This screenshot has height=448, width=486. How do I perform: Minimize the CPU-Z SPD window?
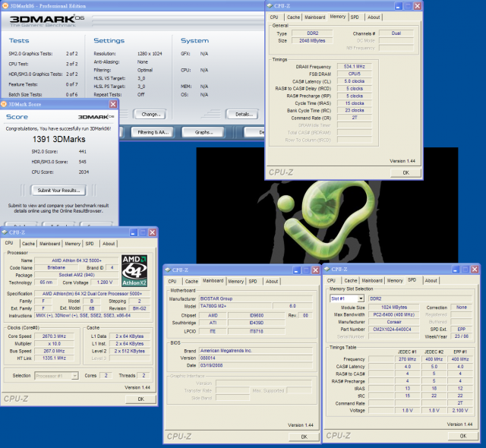[x=456, y=270]
